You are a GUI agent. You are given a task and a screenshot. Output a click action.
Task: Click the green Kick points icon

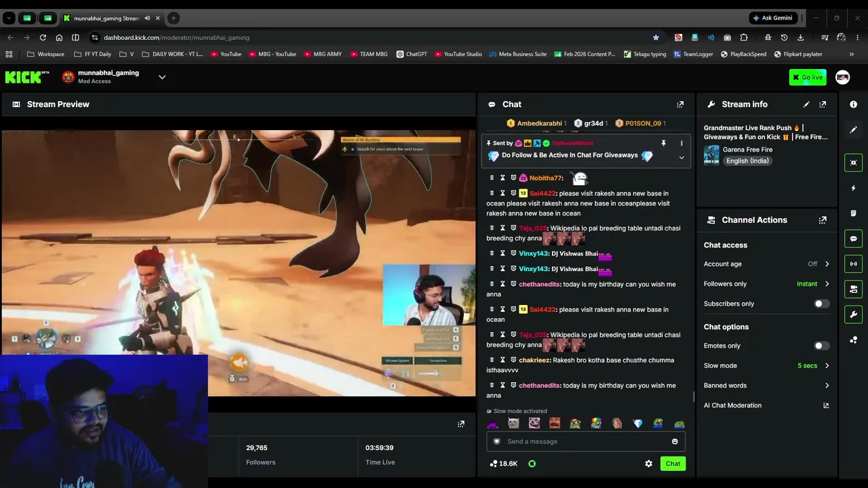(x=532, y=464)
